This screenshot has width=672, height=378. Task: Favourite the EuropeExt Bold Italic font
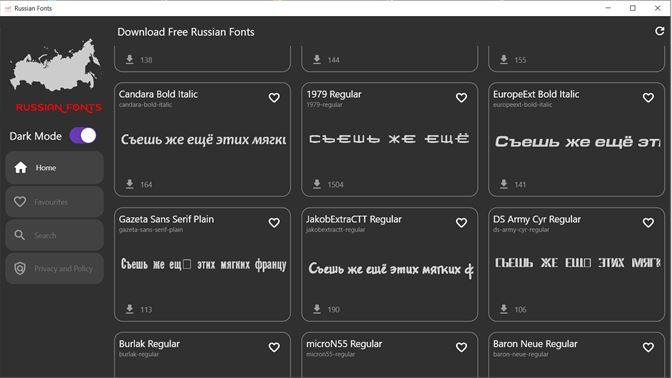click(648, 98)
